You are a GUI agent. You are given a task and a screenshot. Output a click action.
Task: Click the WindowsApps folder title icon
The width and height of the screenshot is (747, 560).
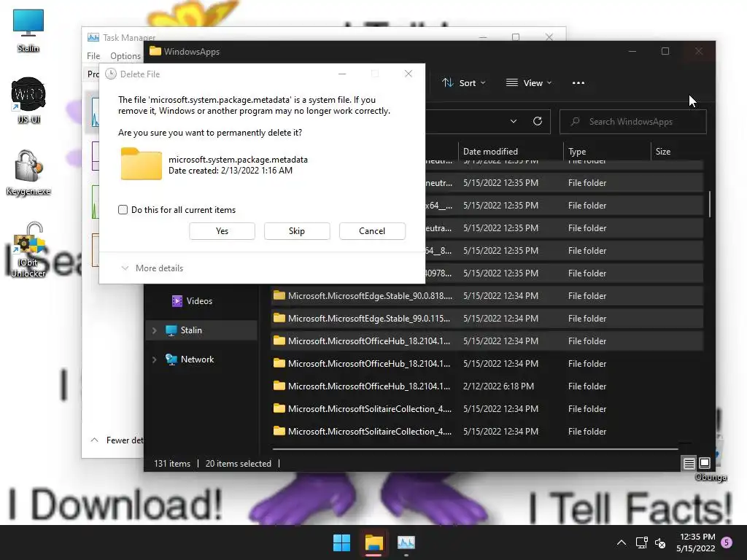[x=155, y=51]
